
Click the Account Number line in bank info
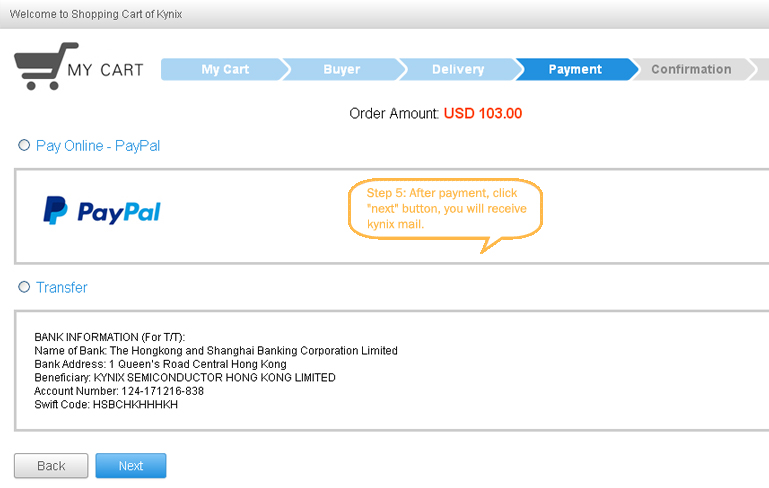pos(119,391)
